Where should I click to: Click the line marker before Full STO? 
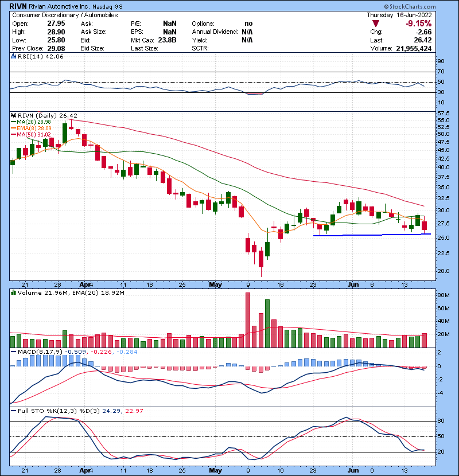(x=13, y=411)
